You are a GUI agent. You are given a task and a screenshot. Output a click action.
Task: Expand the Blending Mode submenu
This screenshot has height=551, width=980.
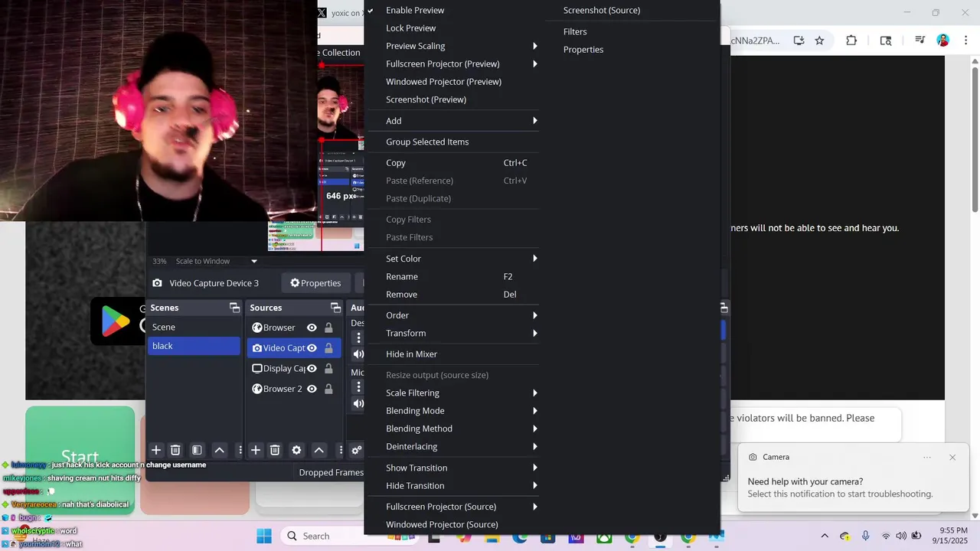(x=452, y=411)
